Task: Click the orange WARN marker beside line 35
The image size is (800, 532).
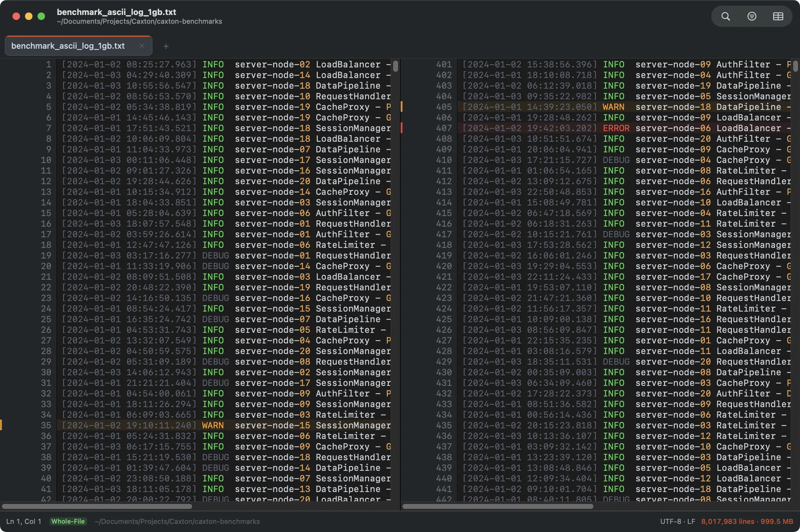Action: click(1, 425)
